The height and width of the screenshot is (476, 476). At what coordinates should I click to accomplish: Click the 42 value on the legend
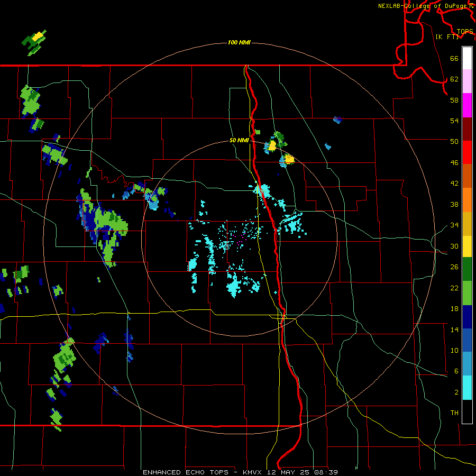click(x=454, y=183)
